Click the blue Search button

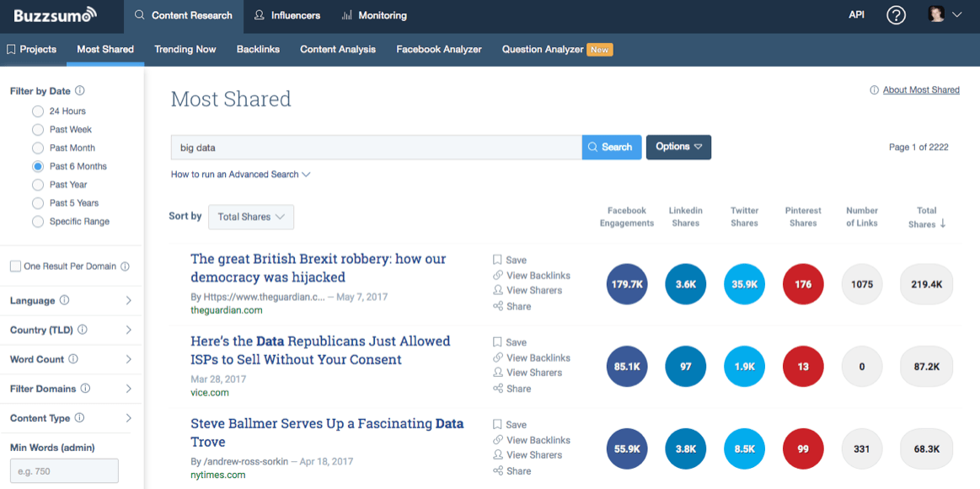pos(612,147)
